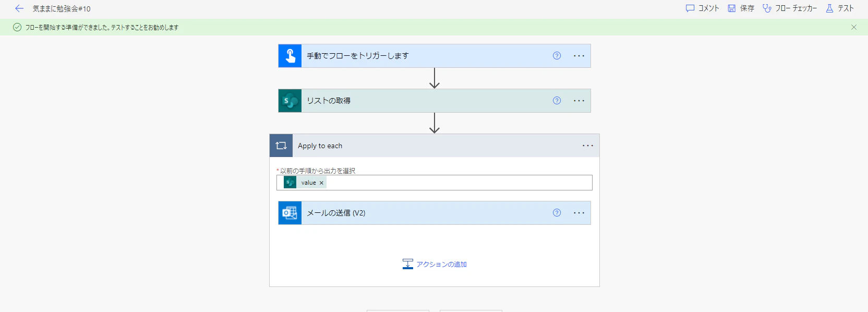Click the flow title 気ままに勉強会#10
868x312 pixels.
62,9
